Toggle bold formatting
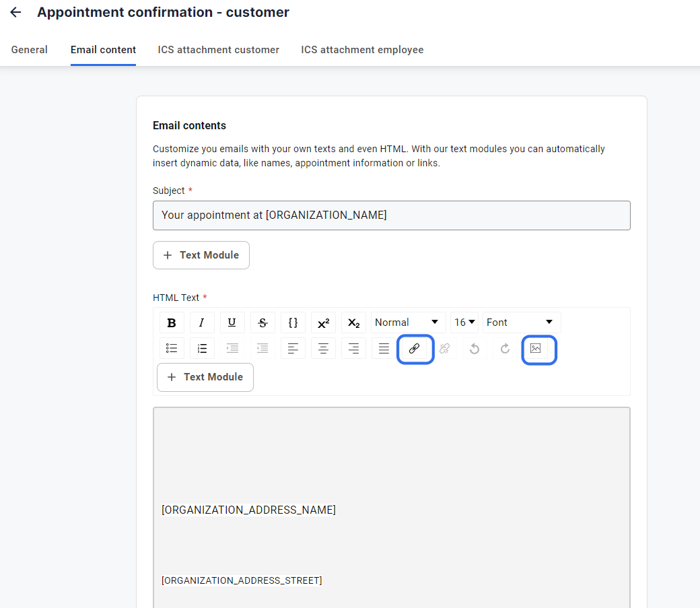 [x=172, y=323]
